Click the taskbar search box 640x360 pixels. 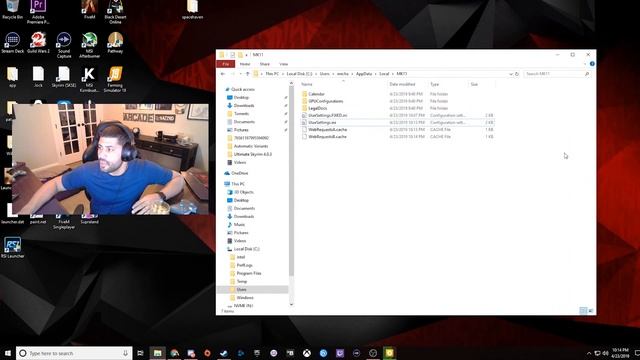[x=74, y=353]
